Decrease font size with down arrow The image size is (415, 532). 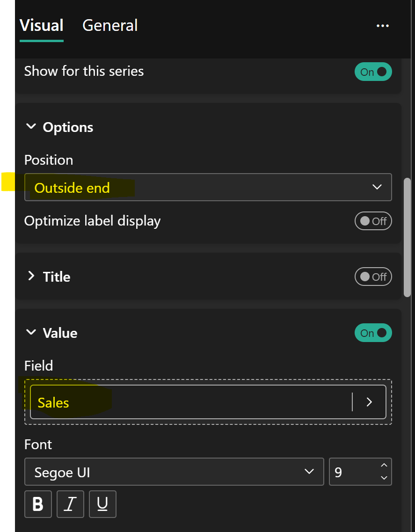(384, 478)
